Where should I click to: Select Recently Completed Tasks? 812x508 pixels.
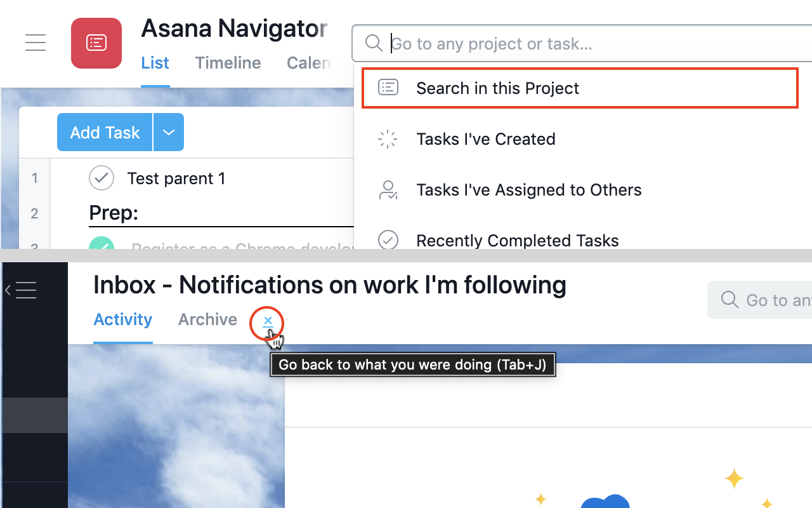pyautogui.click(x=517, y=241)
